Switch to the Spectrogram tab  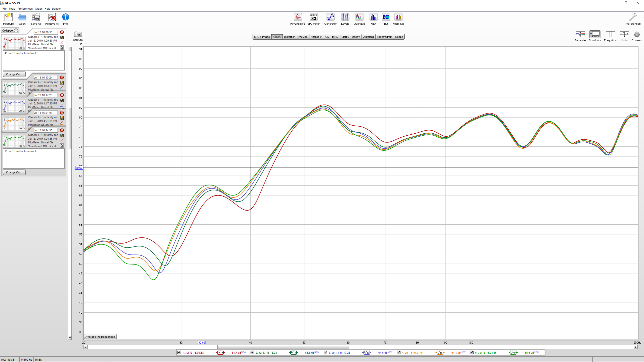pyautogui.click(x=384, y=37)
